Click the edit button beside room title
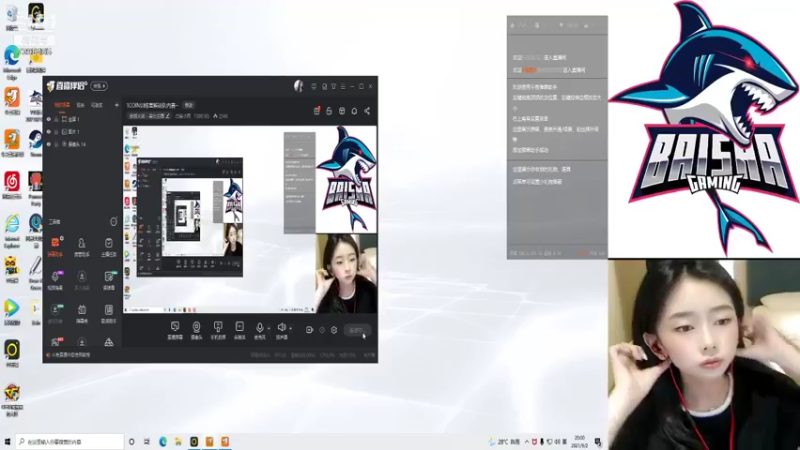Screen dimensions: 800x450 point(189,105)
